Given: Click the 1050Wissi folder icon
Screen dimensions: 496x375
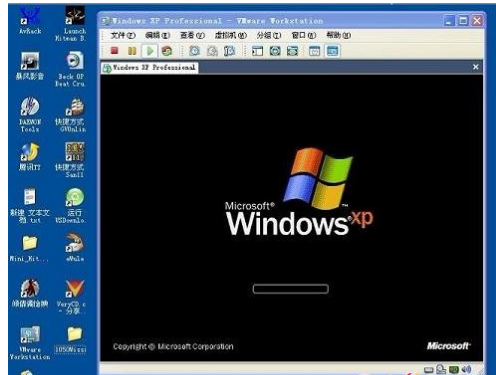Looking at the screenshot, I should (x=71, y=339).
